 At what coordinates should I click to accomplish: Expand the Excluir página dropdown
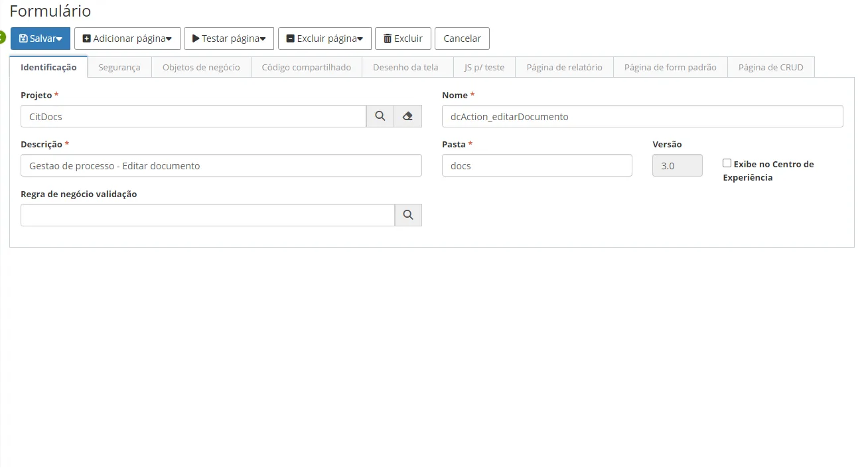(325, 39)
